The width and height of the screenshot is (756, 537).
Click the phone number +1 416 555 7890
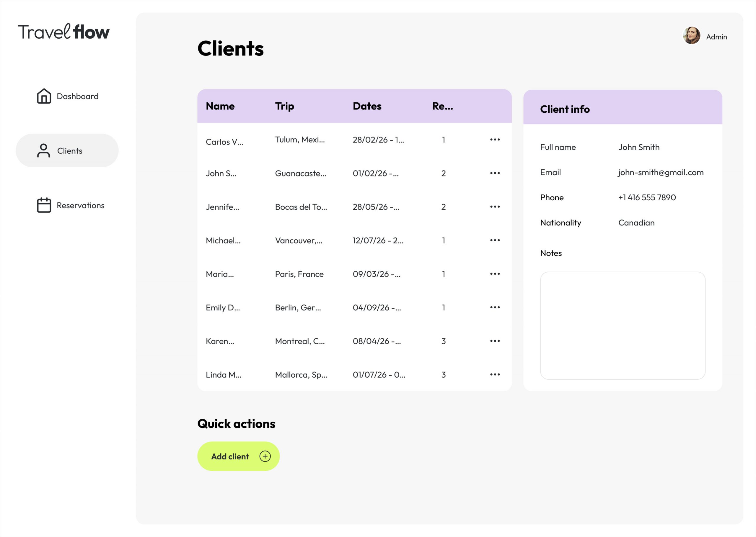[x=647, y=197]
